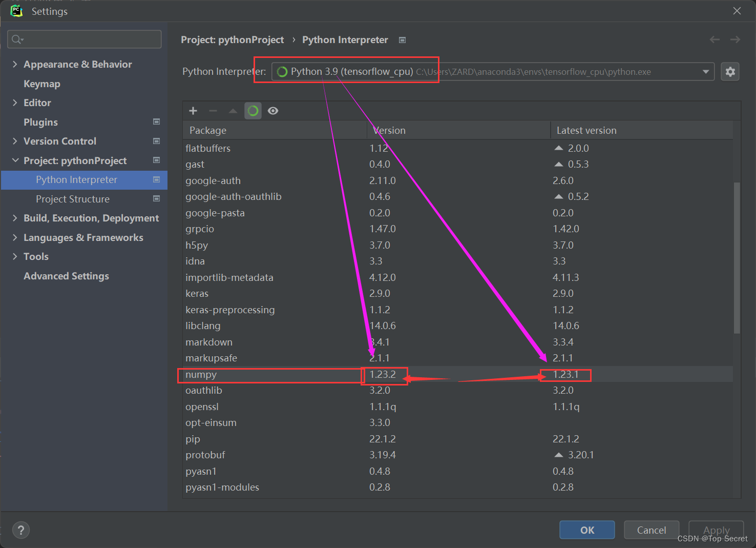The height and width of the screenshot is (548, 756).
Task: Select the idna package name
Action: pyautogui.click(x=195, y=261)
